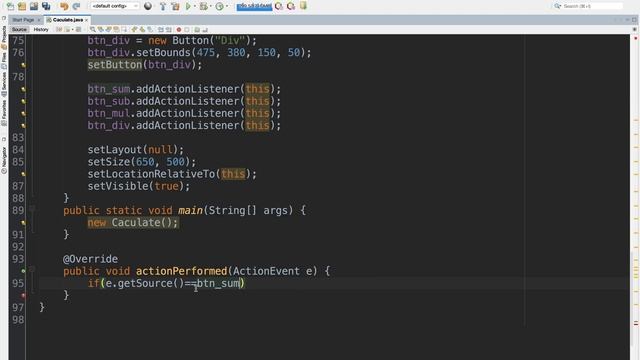
Task: Switch to the Start Page tab
Action: (23, 20)
